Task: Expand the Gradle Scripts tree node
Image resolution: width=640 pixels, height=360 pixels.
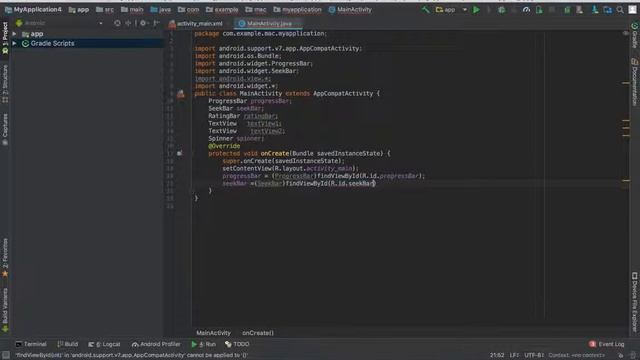Action: (15, 43)
